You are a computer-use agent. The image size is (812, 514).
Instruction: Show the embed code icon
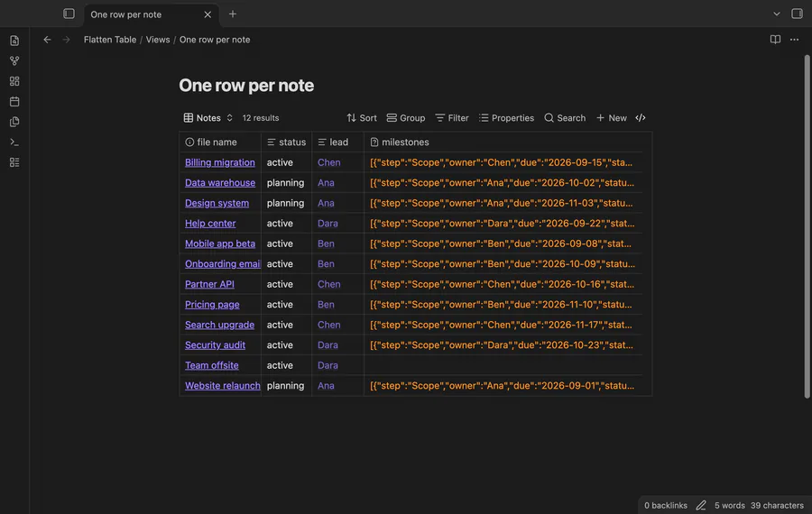(x=640, y=117)
